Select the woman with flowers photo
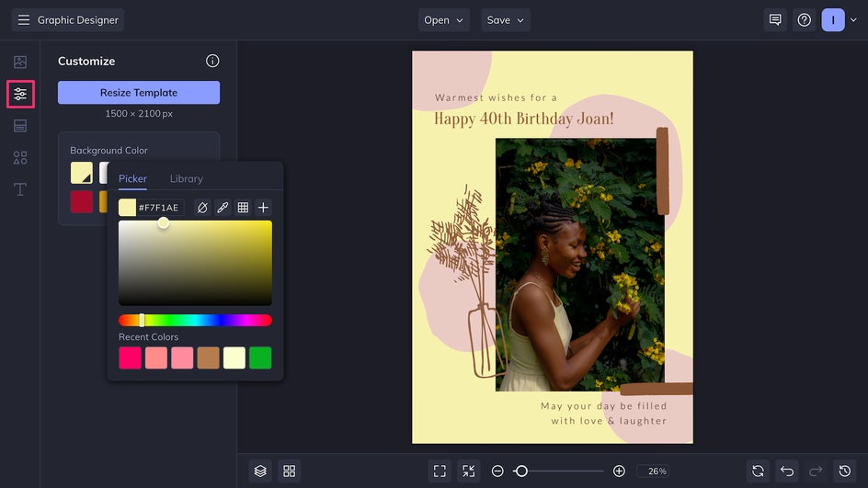Image resolution: width=868 pixels, height=488 pixels. tap(579, 265)
